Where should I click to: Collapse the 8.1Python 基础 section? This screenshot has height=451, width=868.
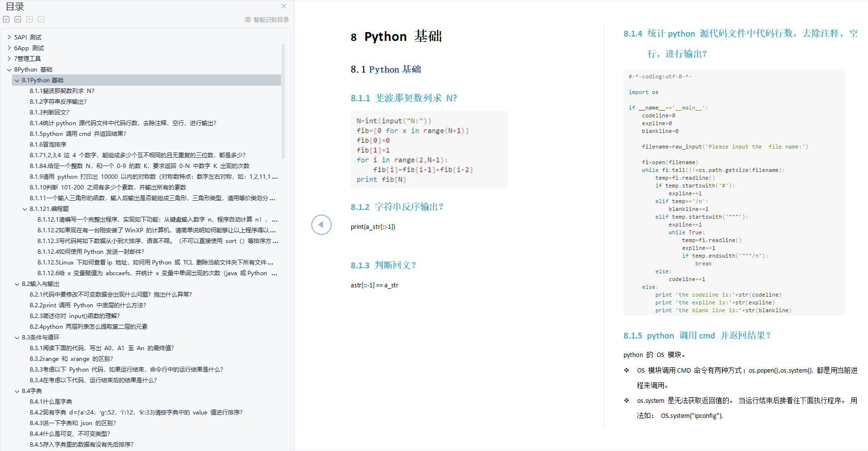pyautogui.click(x=17, y=80)
